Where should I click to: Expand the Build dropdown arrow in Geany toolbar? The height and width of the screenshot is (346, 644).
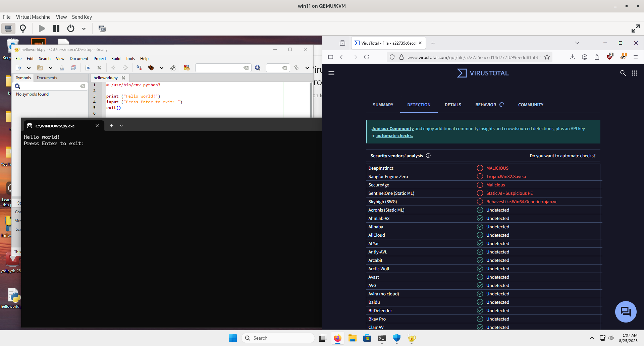pyautogui.click(x=162, y=68)
